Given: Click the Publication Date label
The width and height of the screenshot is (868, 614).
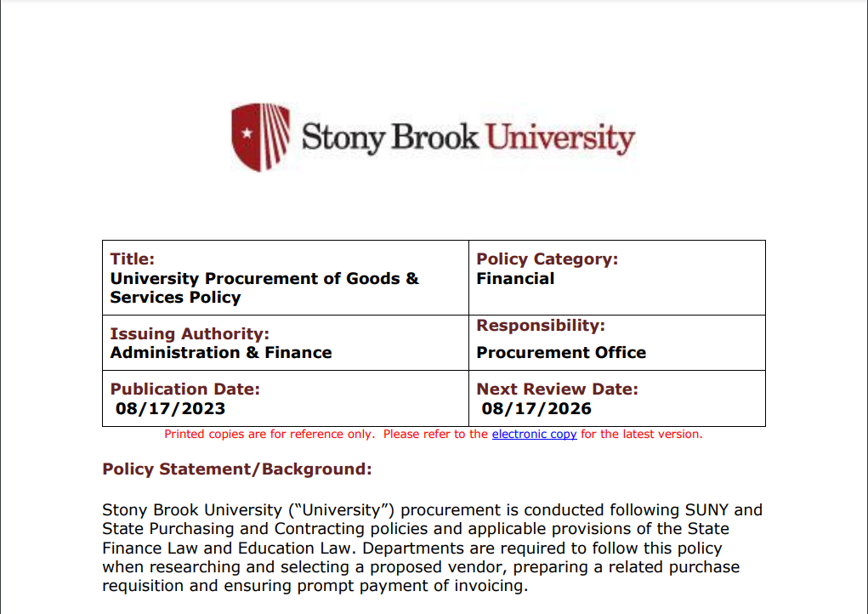Looking at the screenshot, I should pyautogui.click(x=185, y=389).
